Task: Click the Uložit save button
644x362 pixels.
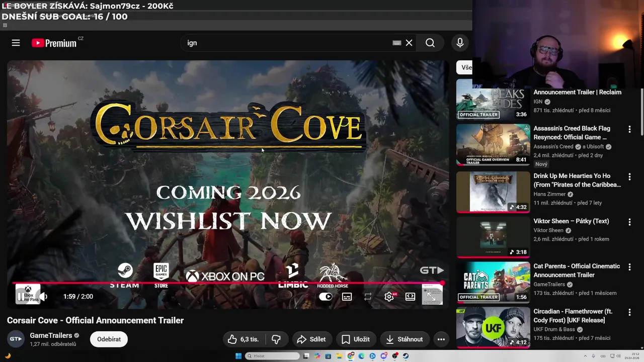Action: (355, 339)
